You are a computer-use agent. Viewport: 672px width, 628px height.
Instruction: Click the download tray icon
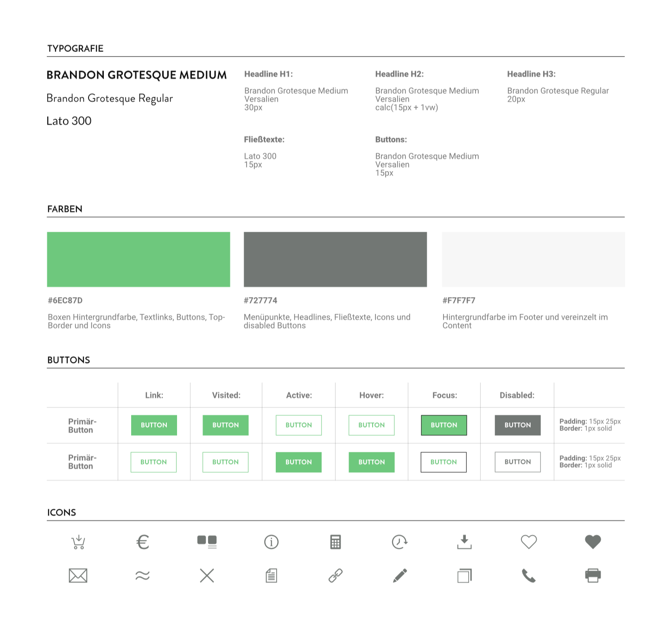tap(464, 542)
